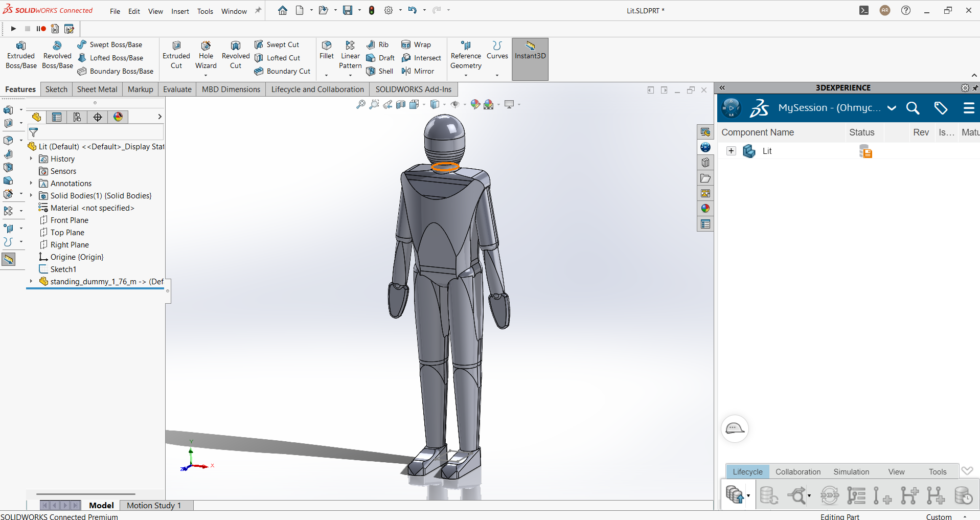Select the Swept Cut tool
980x520 pixels.
(x=277, y=44)
